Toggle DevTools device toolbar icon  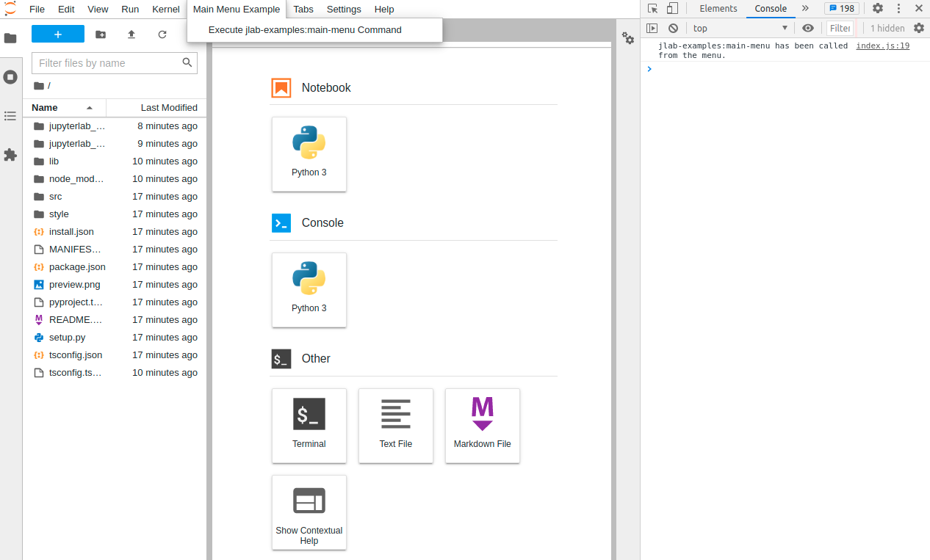tap(672, 9)
